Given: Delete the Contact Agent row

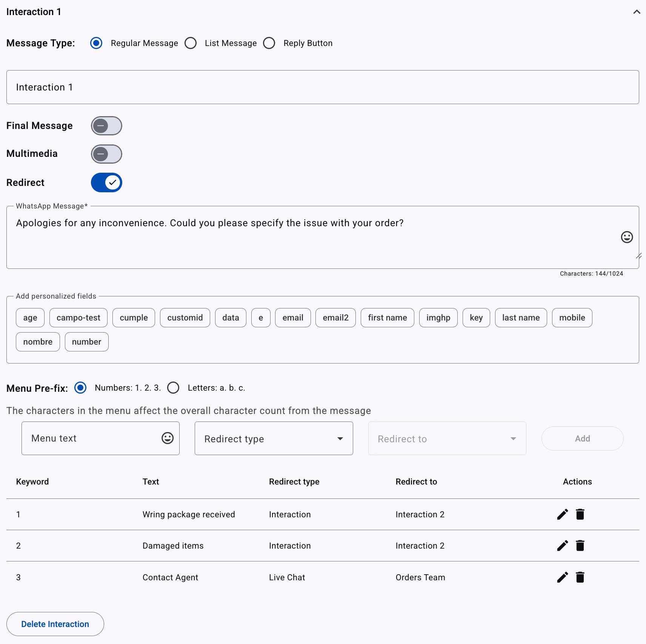Looking at the screenshot, I should pyautogui.click(x=580, y=577).
